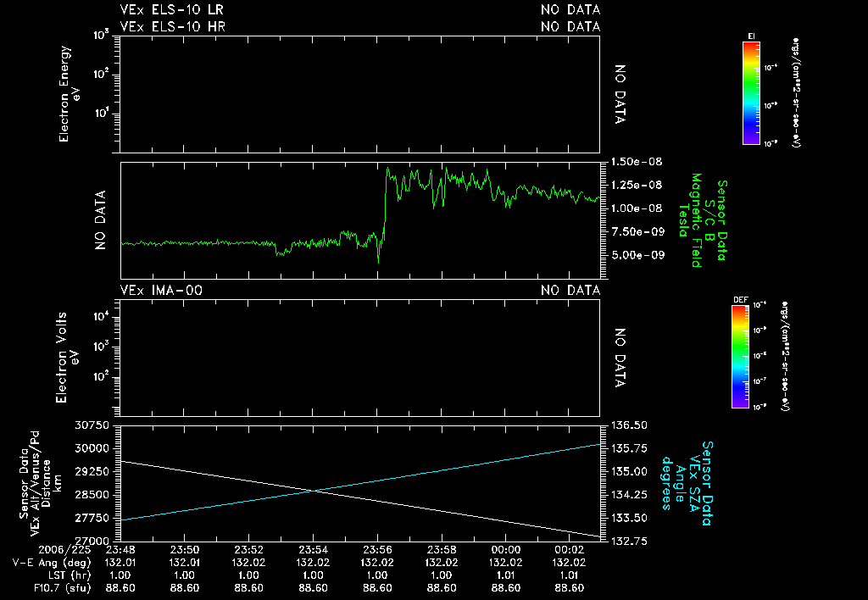The height and width of the screenshot is (600, 868).
Task: Click the 27750 km distance tick
Action: pos(92,518)
